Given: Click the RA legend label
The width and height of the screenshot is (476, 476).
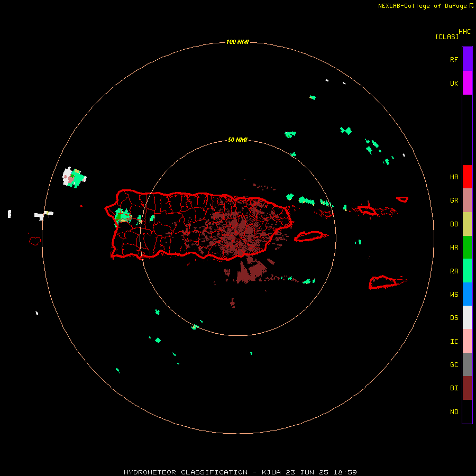Looking at the screenshot, I should tap(454, 271).
